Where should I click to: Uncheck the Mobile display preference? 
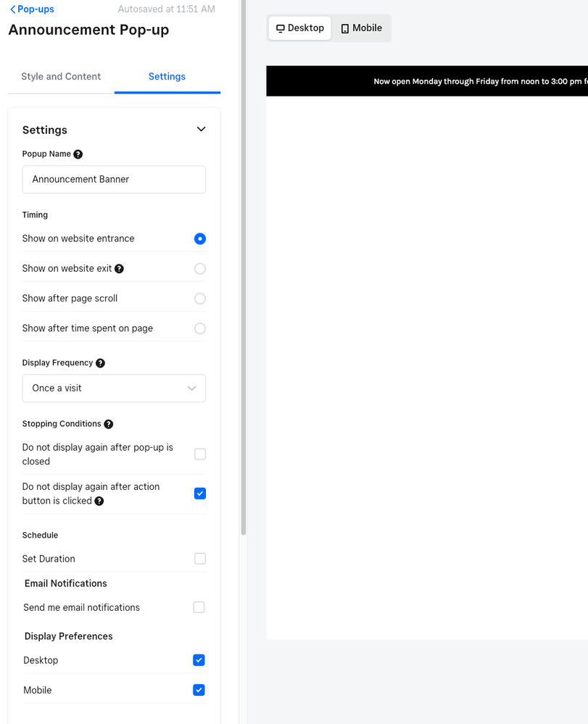click(199, 690)
